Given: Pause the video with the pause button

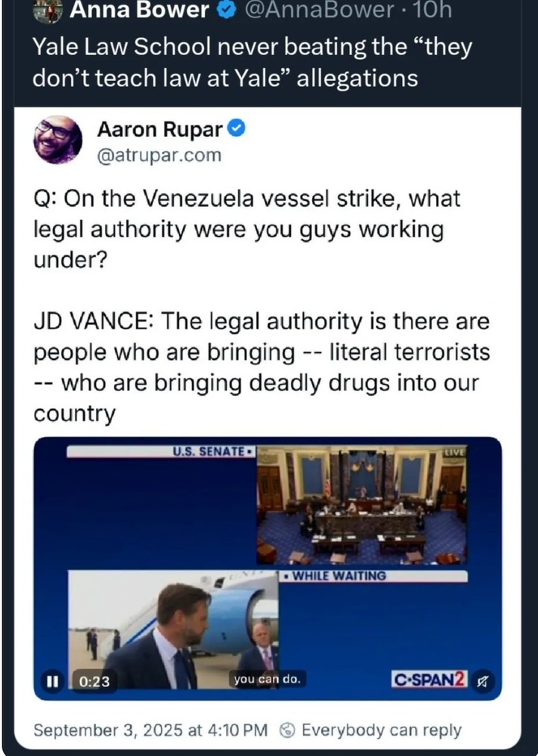Looking at the screenshot, I should tap(52, 681).
